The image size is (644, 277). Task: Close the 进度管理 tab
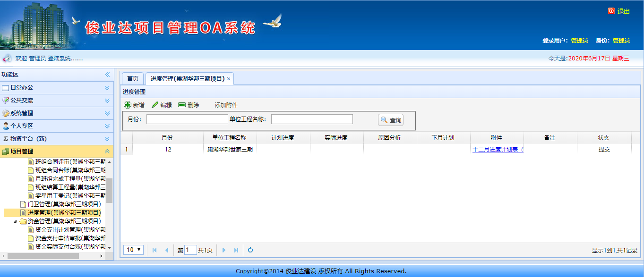229,79
